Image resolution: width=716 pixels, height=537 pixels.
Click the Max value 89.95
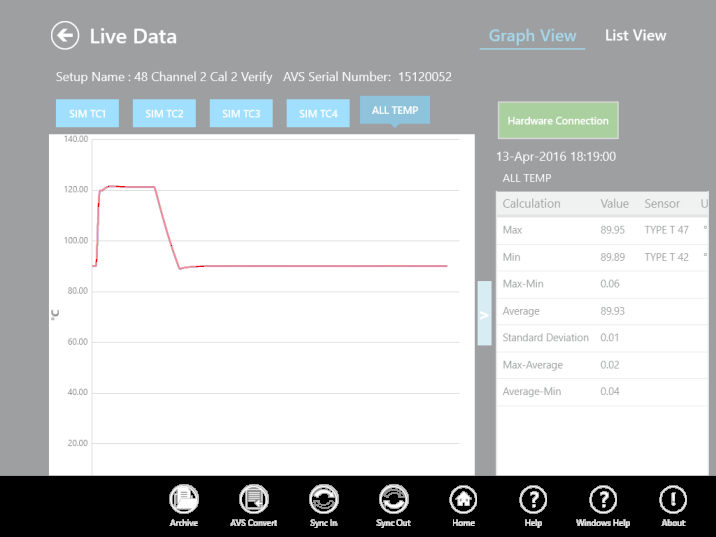pos(612,230)
